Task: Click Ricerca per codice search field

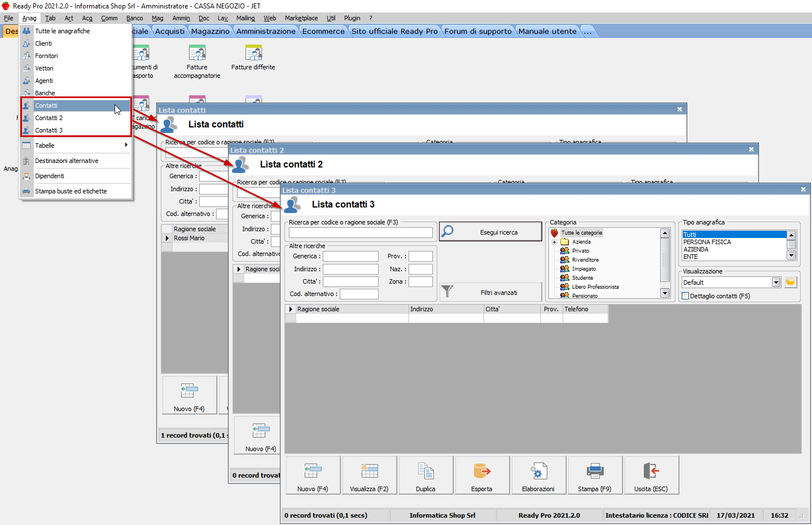Action: 361,232
